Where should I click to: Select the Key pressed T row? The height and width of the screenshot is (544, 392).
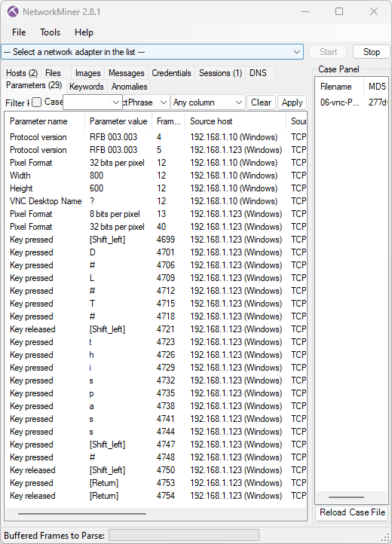tap(156, 304)
